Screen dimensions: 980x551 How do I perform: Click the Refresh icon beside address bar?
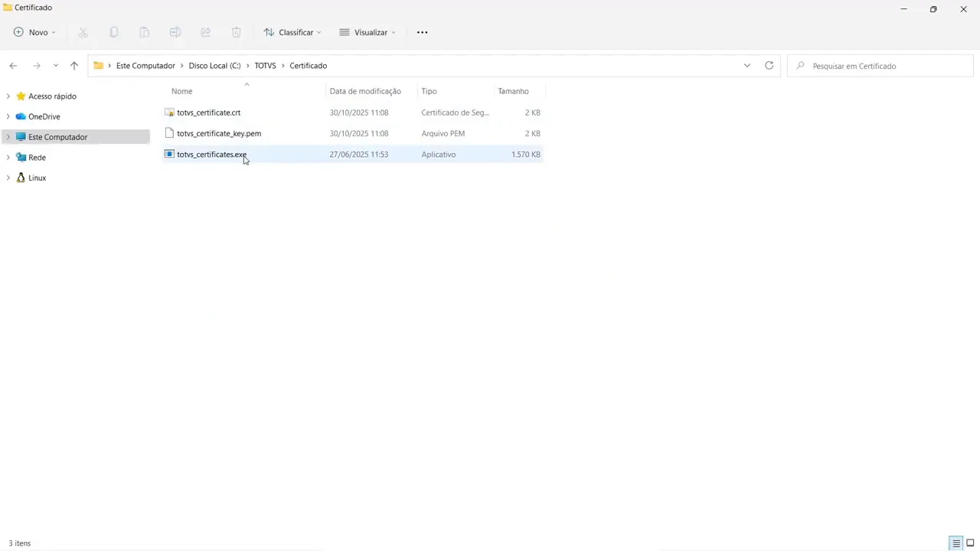(x=769, y=66)
